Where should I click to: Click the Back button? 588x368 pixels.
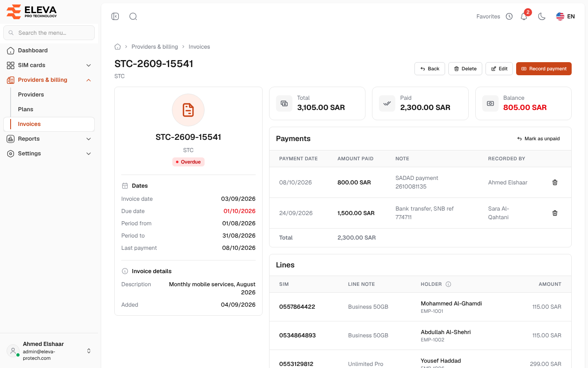430,69
